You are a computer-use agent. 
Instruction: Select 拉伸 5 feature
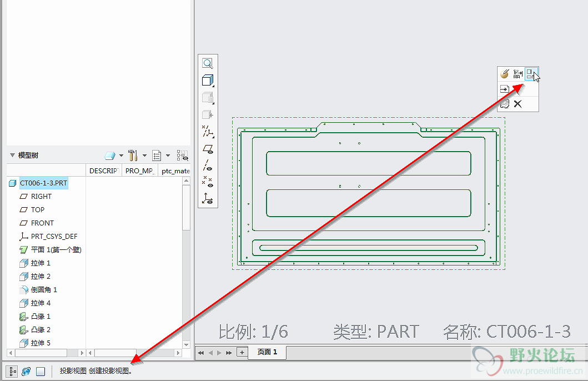(41, 343)
